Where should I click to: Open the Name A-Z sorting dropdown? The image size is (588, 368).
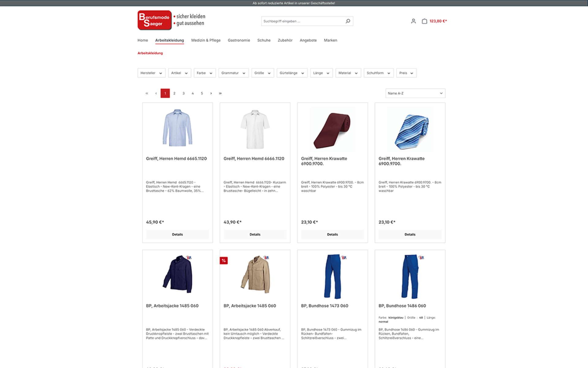tap(415, 93)
